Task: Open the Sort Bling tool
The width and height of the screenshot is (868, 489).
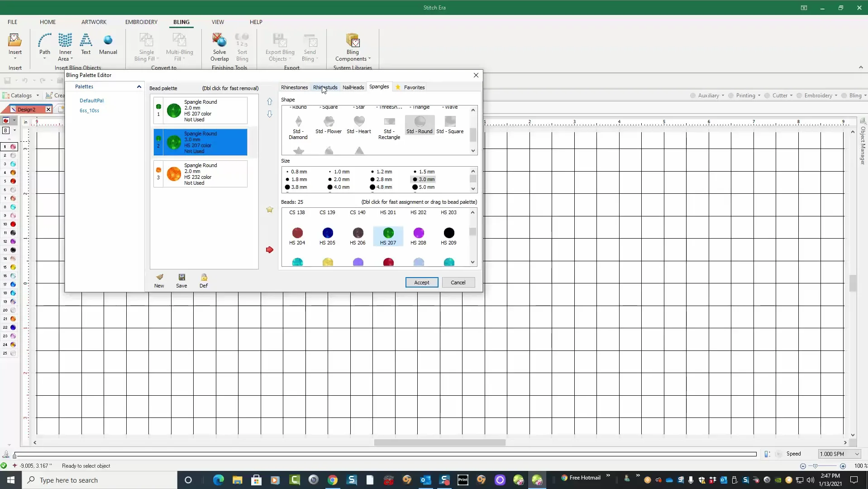Action: pyautogui.click(x=243, y=47)
